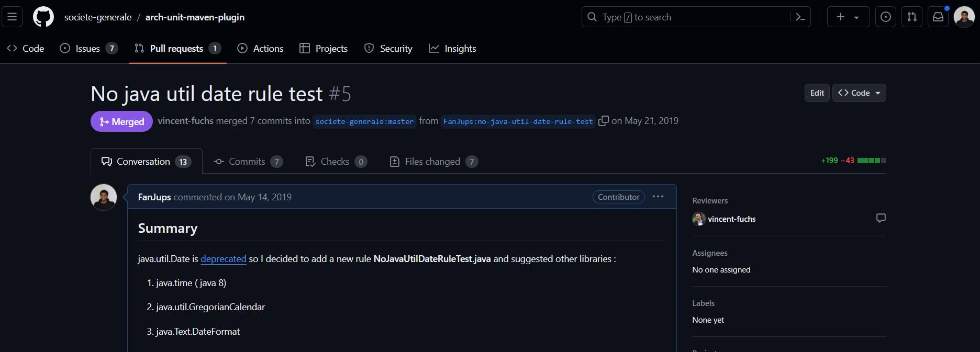Click the search input field
The image size is (980, 352).
click(x=686, y=17)
